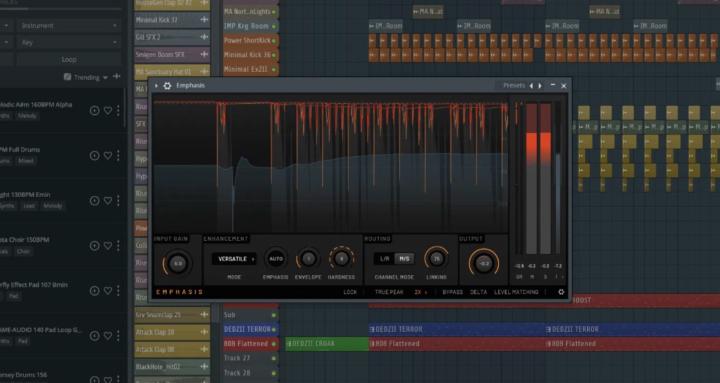720x383 pixels.
Task: Download the 130BPM Emin sample
Action: pyautogui.click(x=95, y=201)
